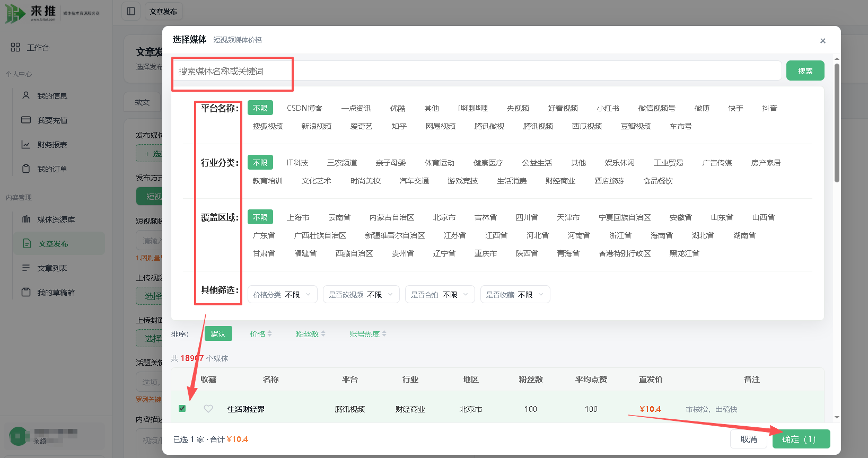Viewport: 868px width, 458px height.
Task: Select the 默认 sort option
Action: coord(218,333)
